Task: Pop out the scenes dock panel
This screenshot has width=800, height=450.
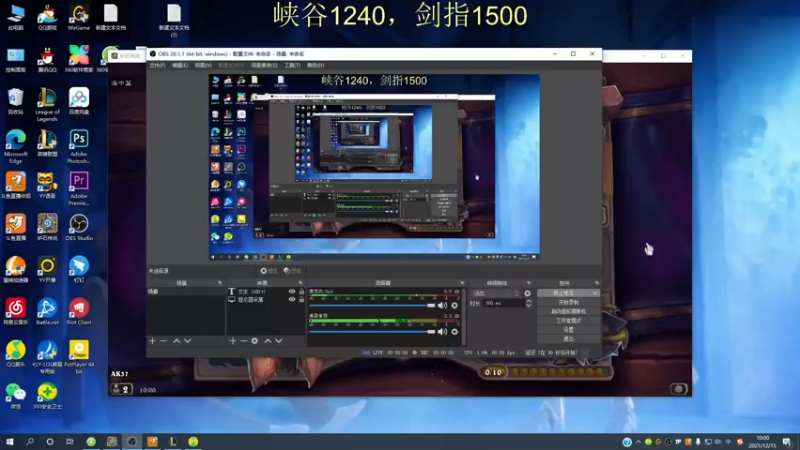Action: [x=220, y=283]
